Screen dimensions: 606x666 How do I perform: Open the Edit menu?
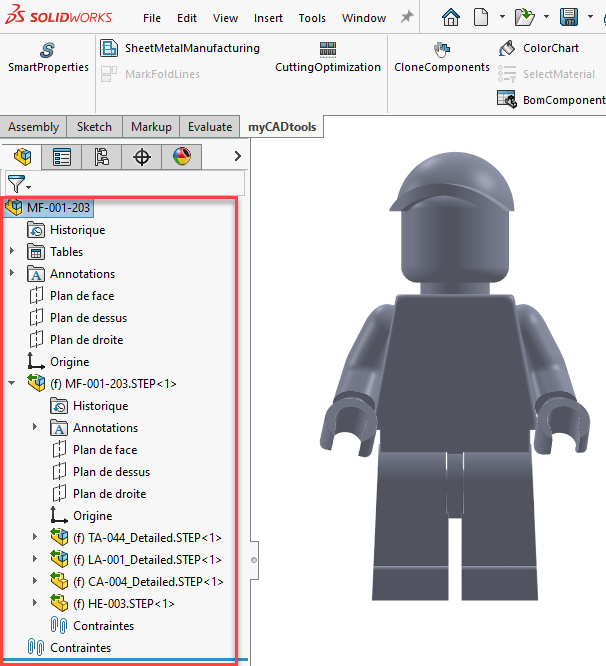click(x=187, y=18)
